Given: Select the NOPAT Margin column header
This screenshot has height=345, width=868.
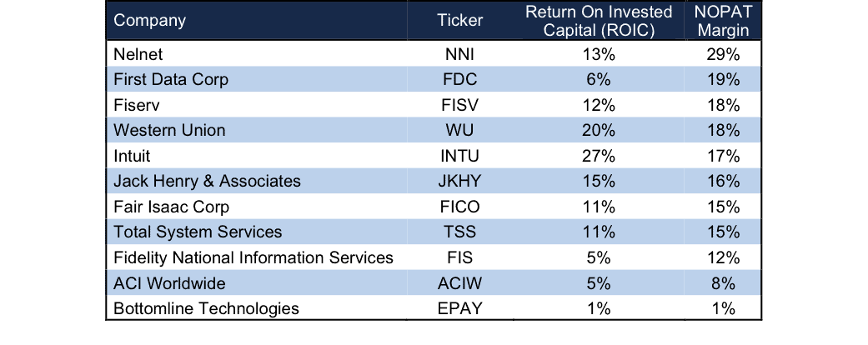Looking at the screenshot, I should point(724,21).
